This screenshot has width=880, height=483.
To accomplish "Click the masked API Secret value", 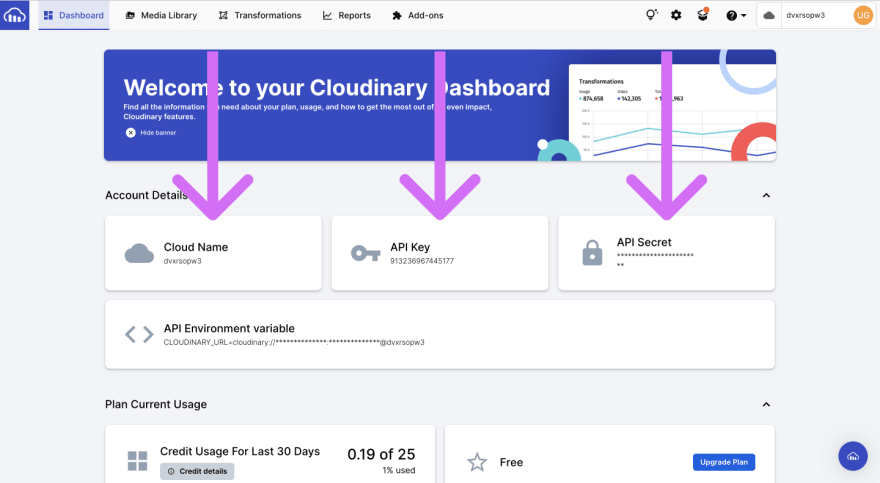I will (x=655, y=260).
